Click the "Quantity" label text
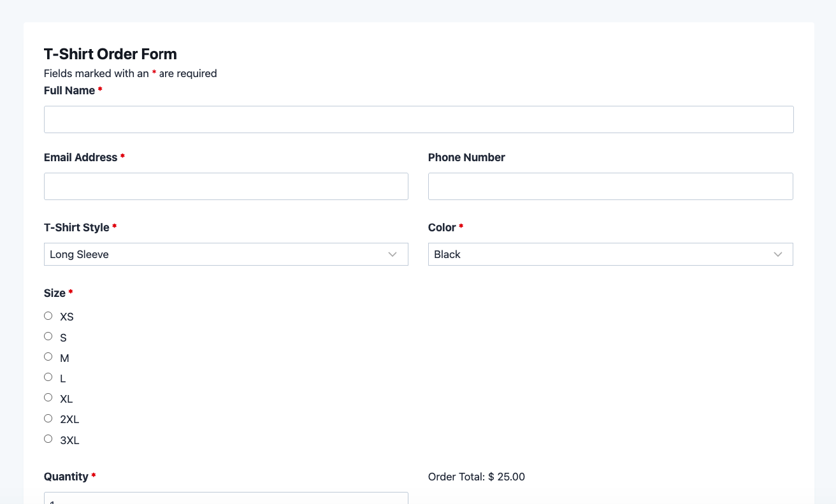 [66, 477]
